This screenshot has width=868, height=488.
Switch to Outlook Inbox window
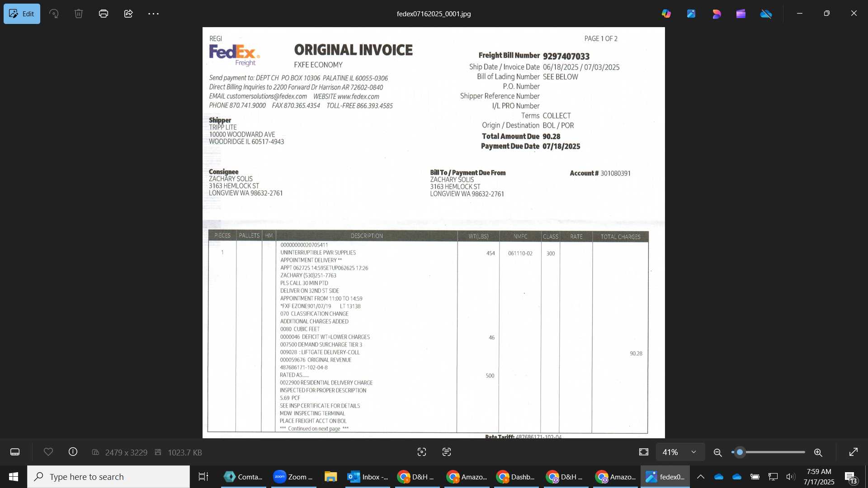coord(368,477)
